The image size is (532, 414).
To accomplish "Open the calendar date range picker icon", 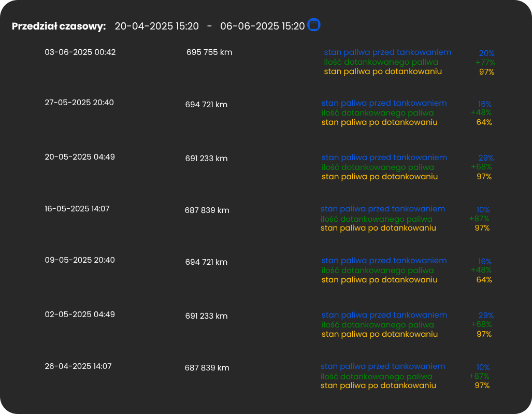I will [314, 25].
